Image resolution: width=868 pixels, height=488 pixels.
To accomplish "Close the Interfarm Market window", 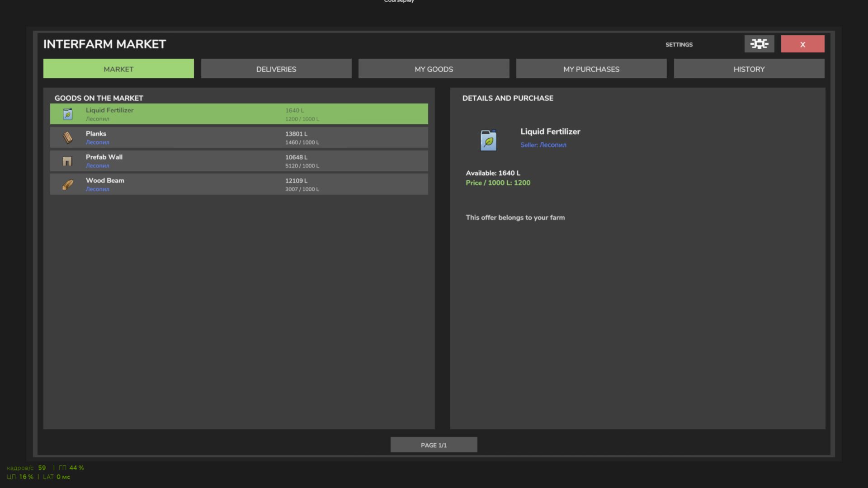I will (802, 44).
